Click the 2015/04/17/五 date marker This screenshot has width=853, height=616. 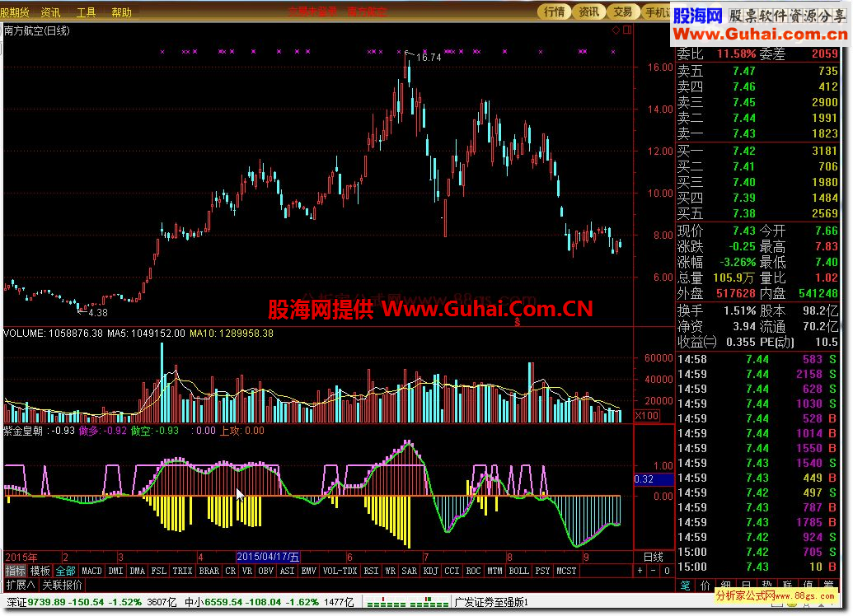[268, 557]
